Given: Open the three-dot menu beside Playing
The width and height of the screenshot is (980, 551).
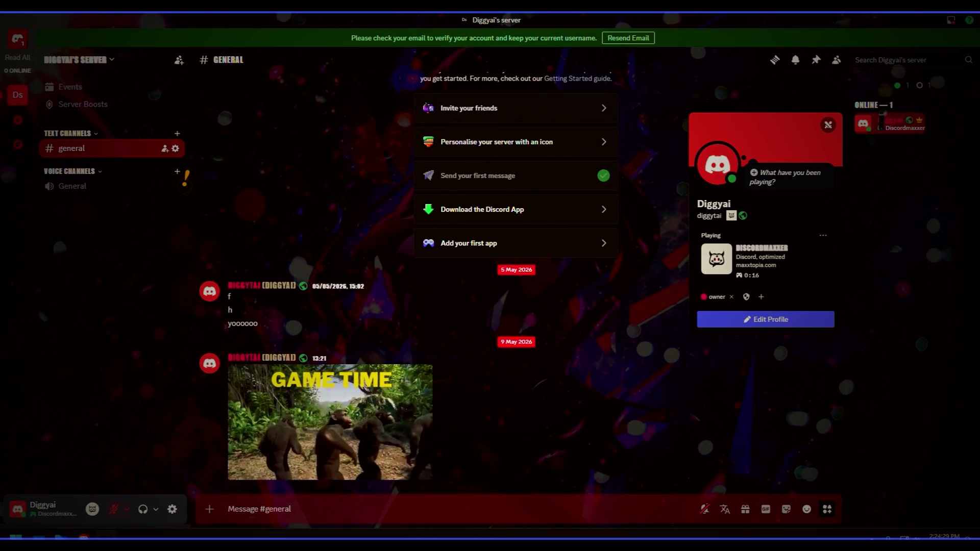Looking at the screenshot, I should [x=823, y=236].
